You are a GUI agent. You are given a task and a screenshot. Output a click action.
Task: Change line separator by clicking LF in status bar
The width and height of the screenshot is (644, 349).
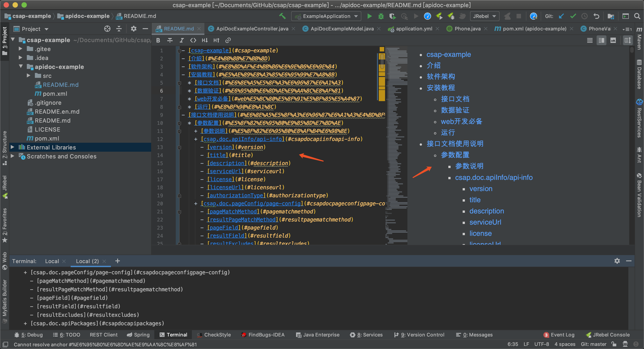click(x=527, y=344)
